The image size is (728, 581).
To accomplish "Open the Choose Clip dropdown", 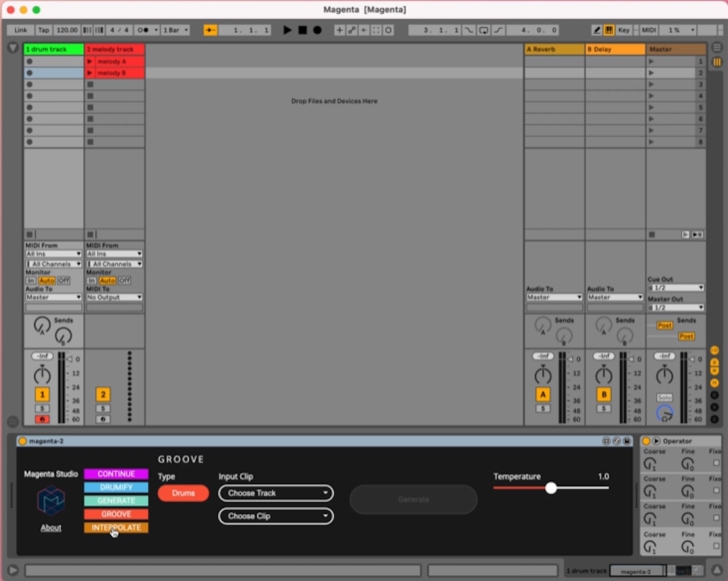I will (x=276, y=516).
